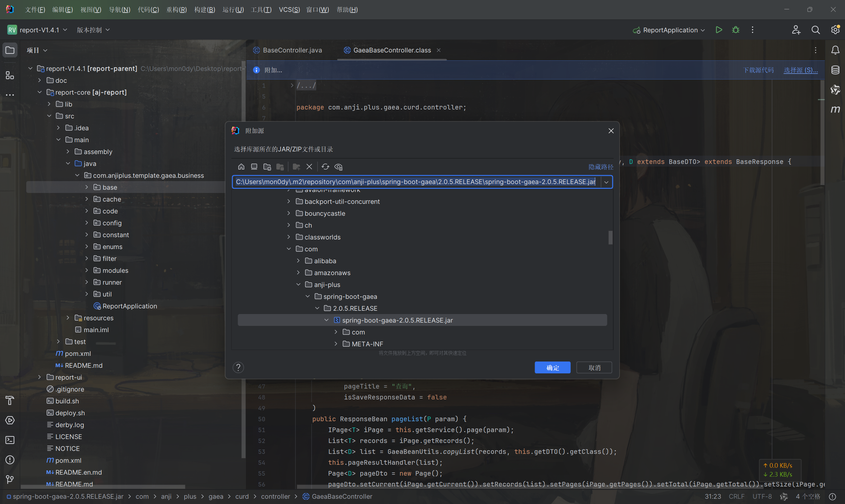
Task: Open the Problems tool window icon
Action: pyautogui.click(x=10, y=459)
